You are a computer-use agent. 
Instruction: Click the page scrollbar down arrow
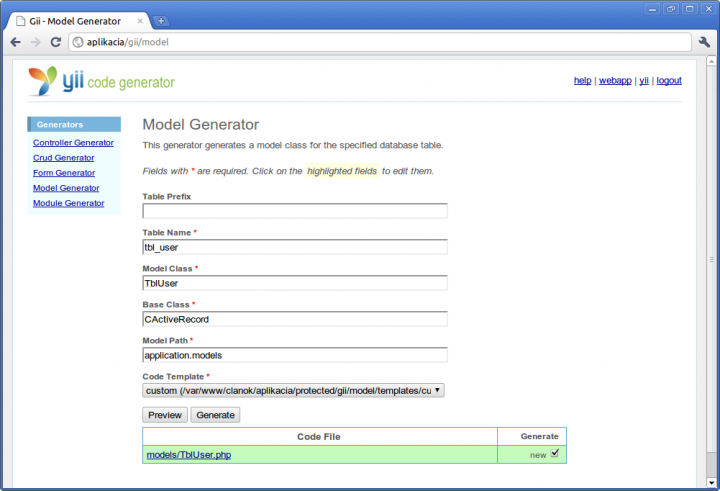click(x=711, y=483)
